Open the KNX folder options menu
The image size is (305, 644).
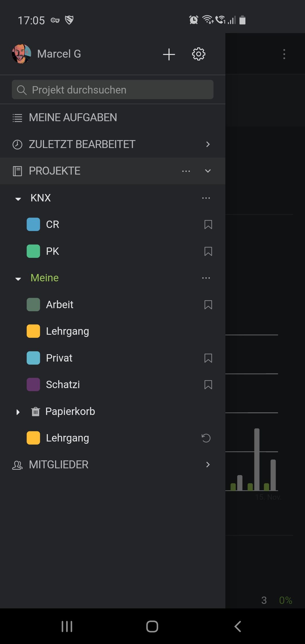tap(206, 198)
